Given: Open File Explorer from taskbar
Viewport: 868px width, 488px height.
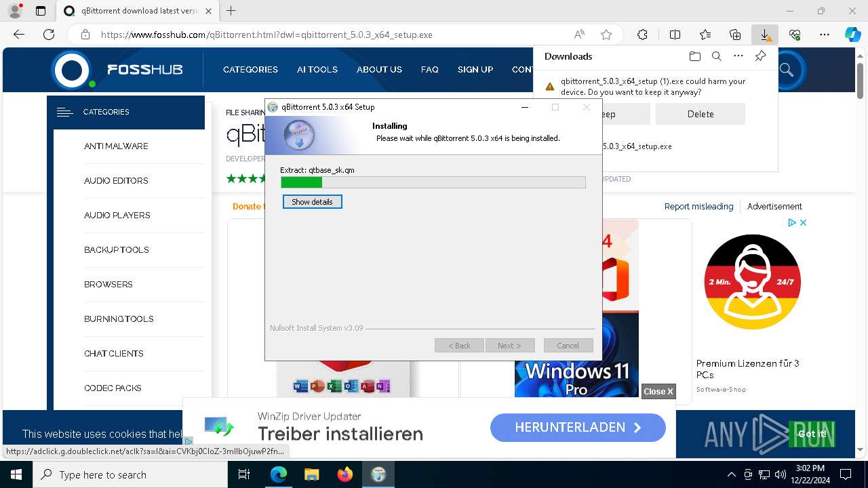Looking at the screenshot, I should (311, 474).
